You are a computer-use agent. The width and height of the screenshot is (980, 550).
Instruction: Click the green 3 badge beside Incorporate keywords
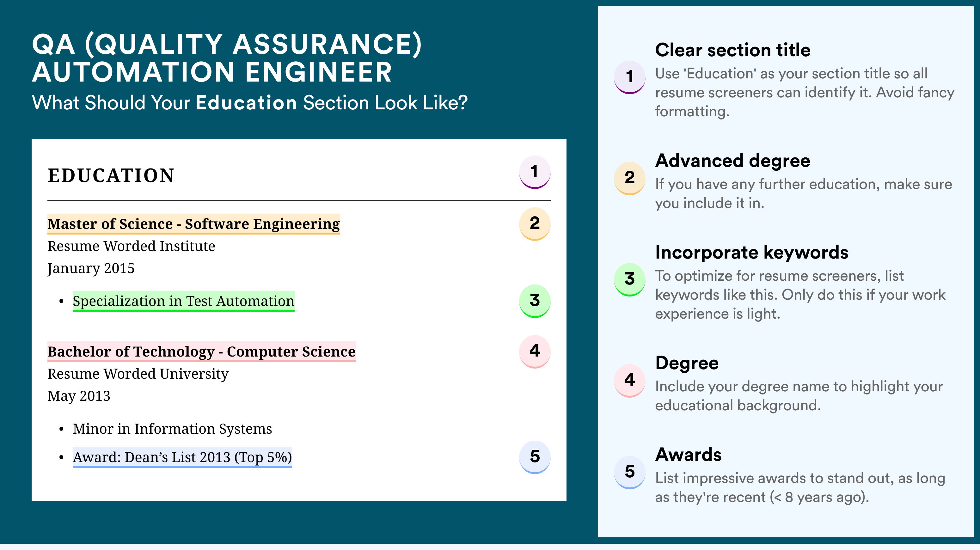coord(630,279)
